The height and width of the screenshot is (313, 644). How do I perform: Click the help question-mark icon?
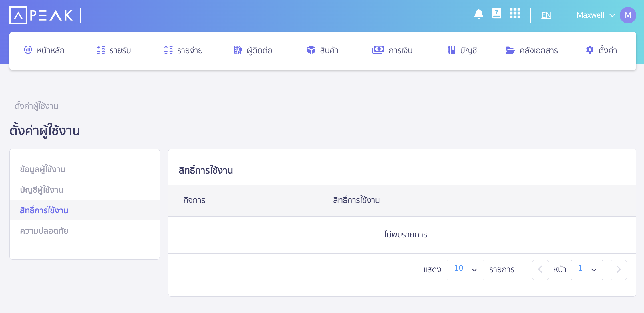click(497, 13)
